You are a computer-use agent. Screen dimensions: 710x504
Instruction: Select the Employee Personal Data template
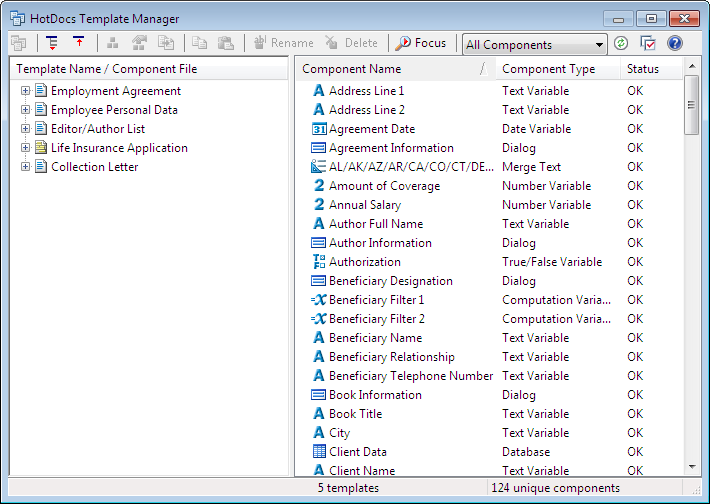click(x=114, y=110)
